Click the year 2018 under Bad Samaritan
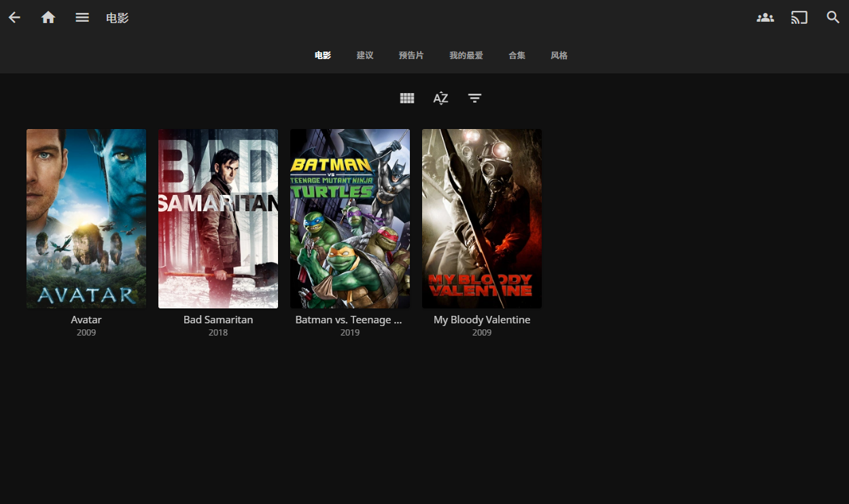The image size is (849, 504). pyautogui.click(x=218, y=333)
